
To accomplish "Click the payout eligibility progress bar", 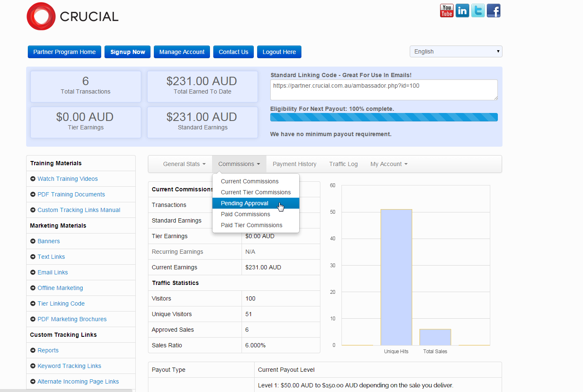I will coord(384,117).
